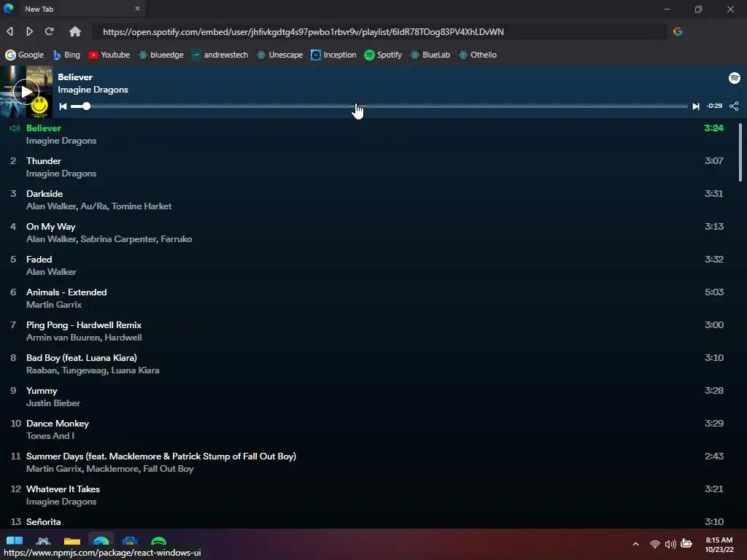Open the taskbar clock showing 8:15 AM
This screenshot has width=747, height=560.
[x=719, y=544]
